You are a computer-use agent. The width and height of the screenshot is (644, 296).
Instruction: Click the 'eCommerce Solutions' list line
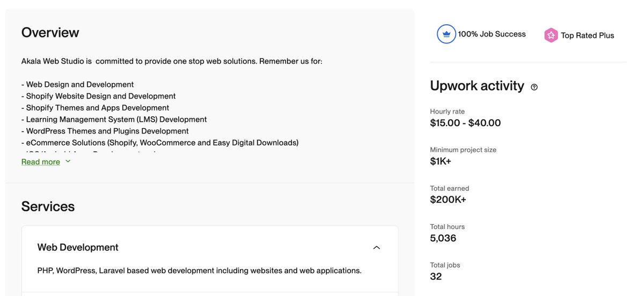(x=160, y=143)
